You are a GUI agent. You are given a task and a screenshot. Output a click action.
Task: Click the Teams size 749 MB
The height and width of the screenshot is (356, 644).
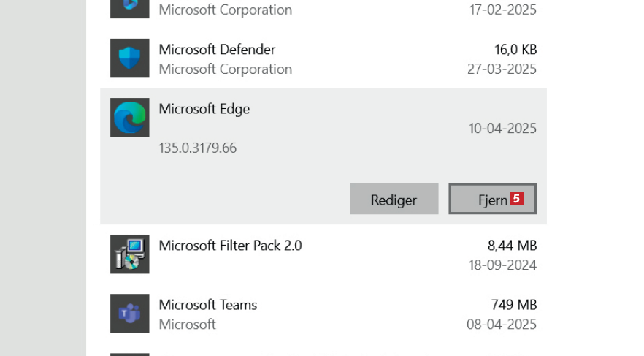pos(514,305)
